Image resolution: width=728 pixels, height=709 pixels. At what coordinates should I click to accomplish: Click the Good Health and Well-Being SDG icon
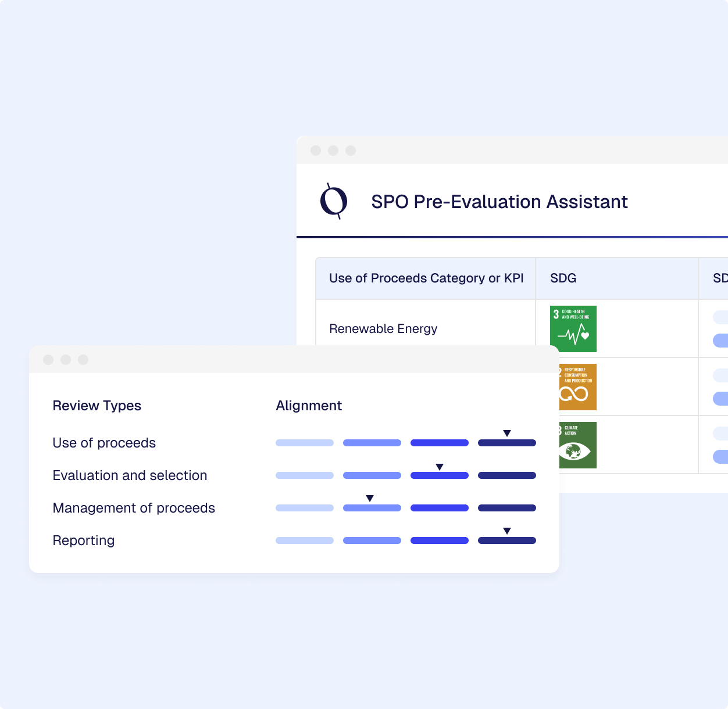click(573, 328)
